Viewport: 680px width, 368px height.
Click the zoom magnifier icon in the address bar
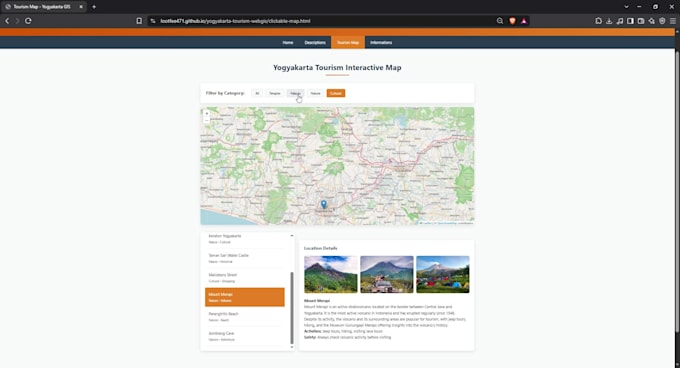[x=500, y=21]
